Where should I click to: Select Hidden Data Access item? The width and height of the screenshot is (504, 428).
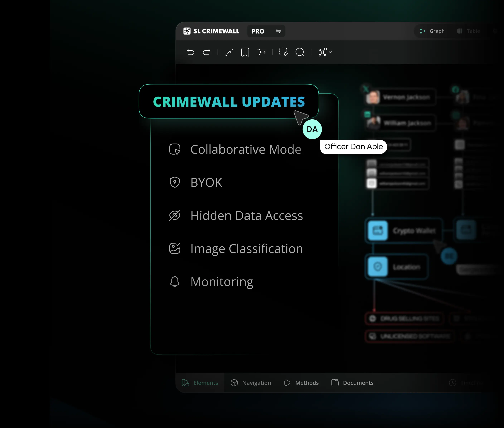[246, 215]
